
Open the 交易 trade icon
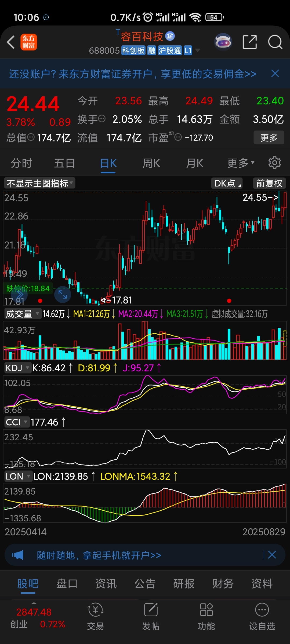tap(95, 616)
